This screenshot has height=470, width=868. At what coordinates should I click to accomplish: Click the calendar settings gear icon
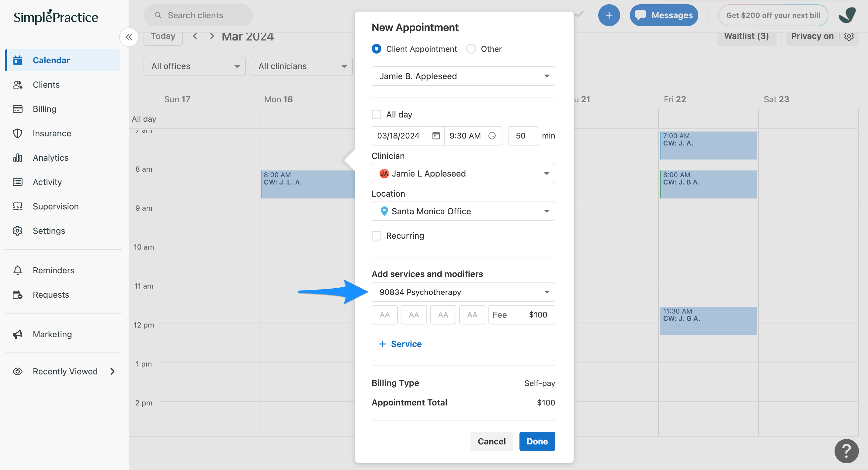849,36
